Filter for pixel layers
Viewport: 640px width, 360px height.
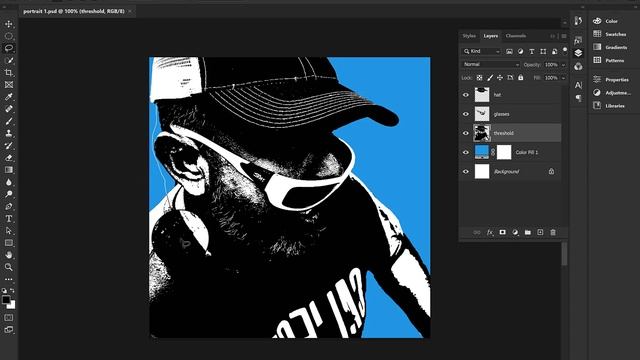[x=509, y=51]
